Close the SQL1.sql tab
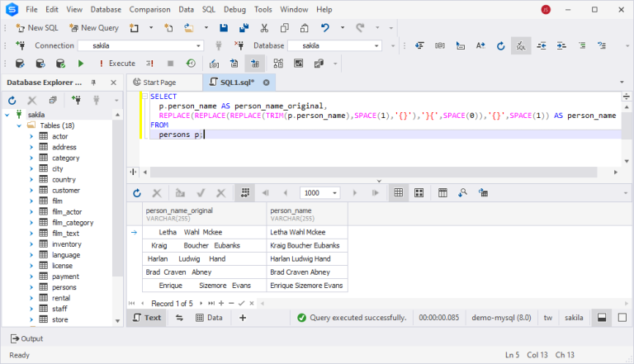 (266, 83)
